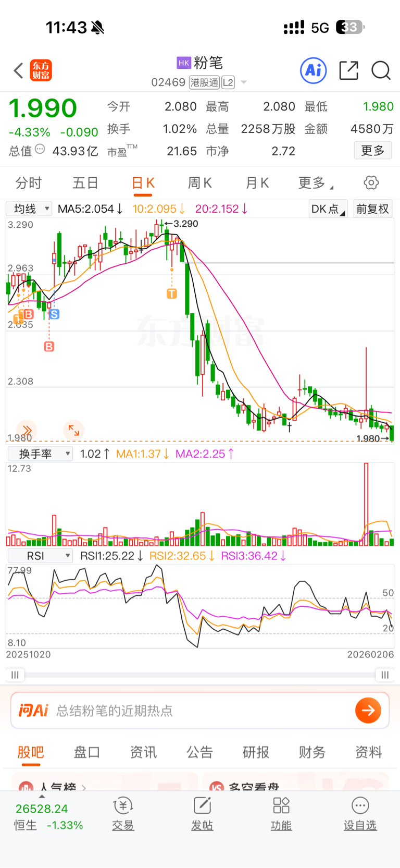Screen dimensions: 400x868
Task: Tap left handle of date range slider
Action: click(x=15, y=675)
